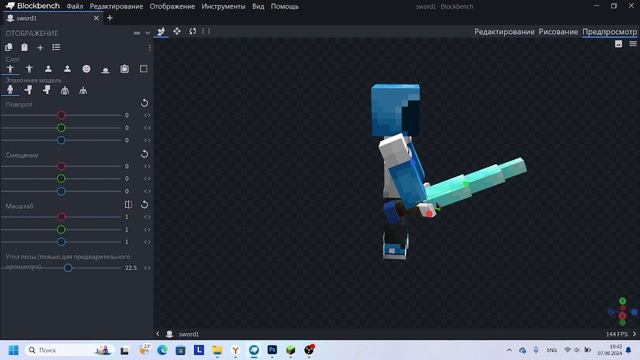Choose the armor stand reference model
Image resolution: width=640 pixels, height=360 pixels.
65,90
